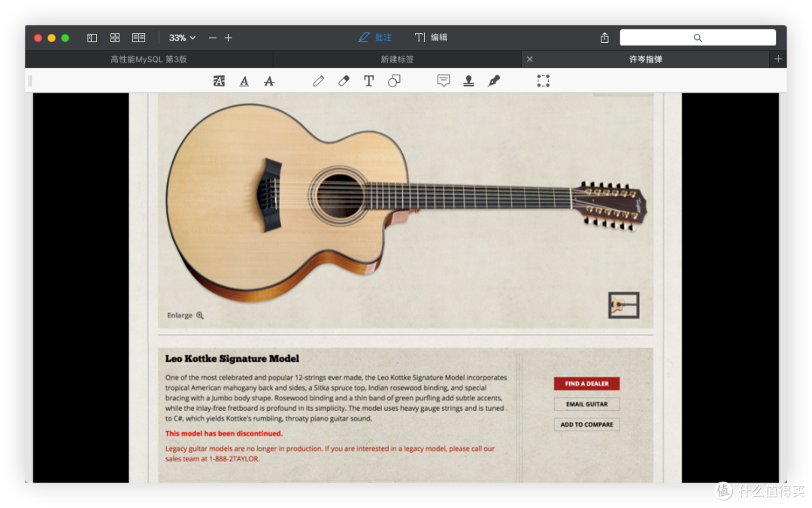Click the FIND A DEALER button

tap(586, 384)
